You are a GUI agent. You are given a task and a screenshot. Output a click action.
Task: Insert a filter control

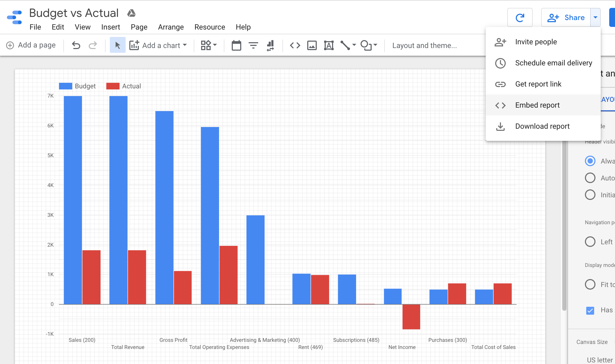pyautogui.click(x=253, y=45)
